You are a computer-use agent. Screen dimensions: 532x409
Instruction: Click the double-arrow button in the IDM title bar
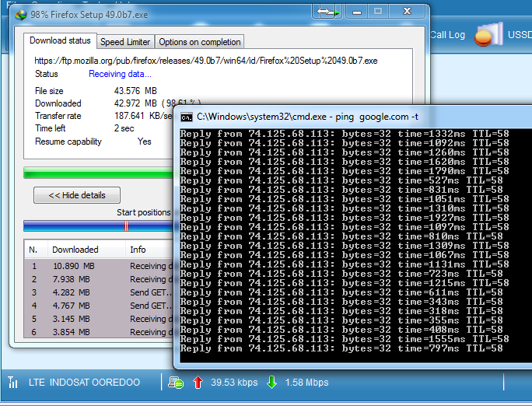point(328,12)
